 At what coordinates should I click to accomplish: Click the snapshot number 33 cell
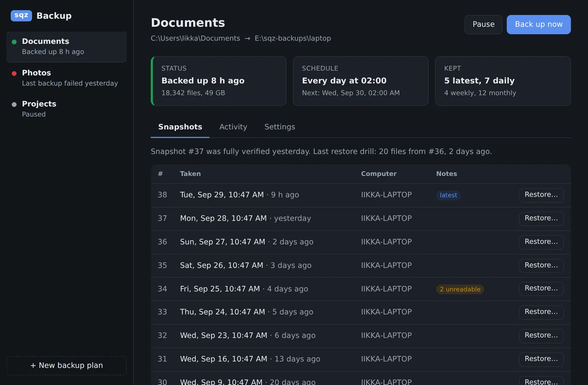tap(163, 312)
